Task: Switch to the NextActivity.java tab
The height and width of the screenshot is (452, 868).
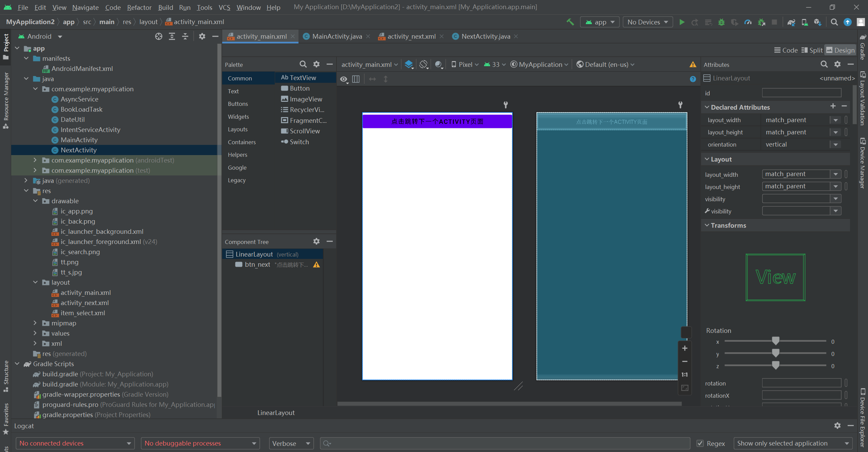Action: pos(485,36)
